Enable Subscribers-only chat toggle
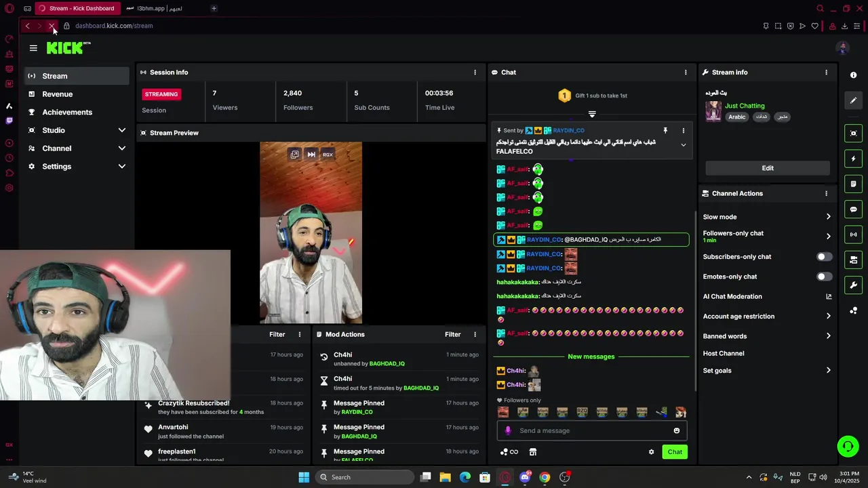868x488 pixels. coord(824,257)
